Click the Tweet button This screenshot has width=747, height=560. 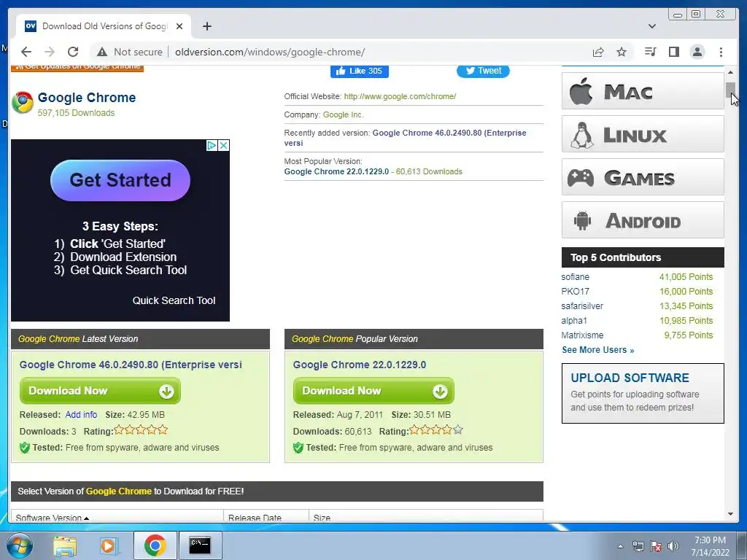point(483,71)
